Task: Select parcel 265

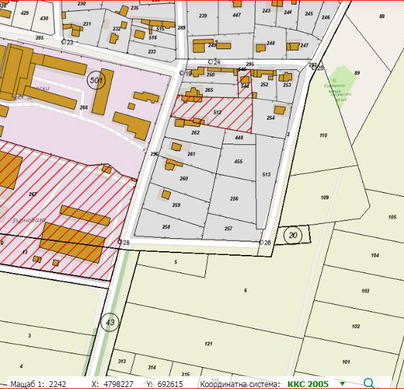Action: coord(209,90)
